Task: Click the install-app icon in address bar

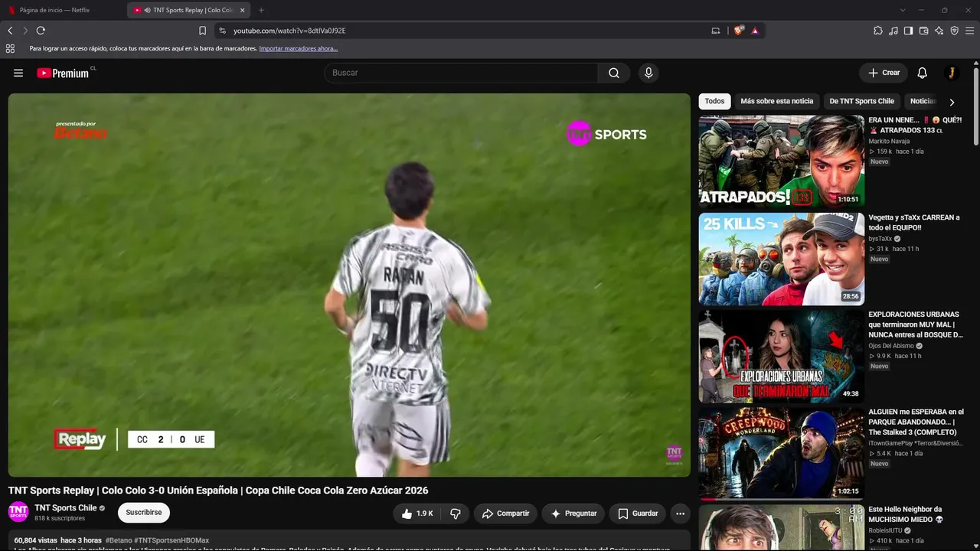Action: click(x=716, y=31)
